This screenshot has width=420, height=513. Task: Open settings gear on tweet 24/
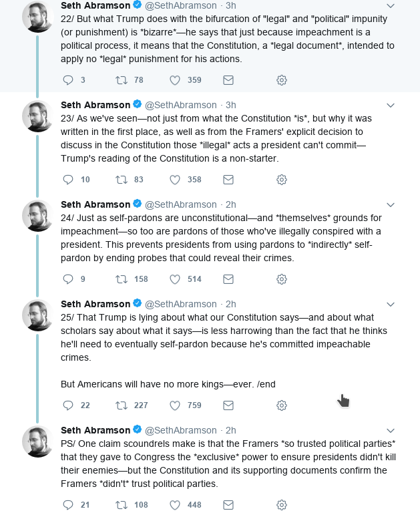(x=282, y=279)
